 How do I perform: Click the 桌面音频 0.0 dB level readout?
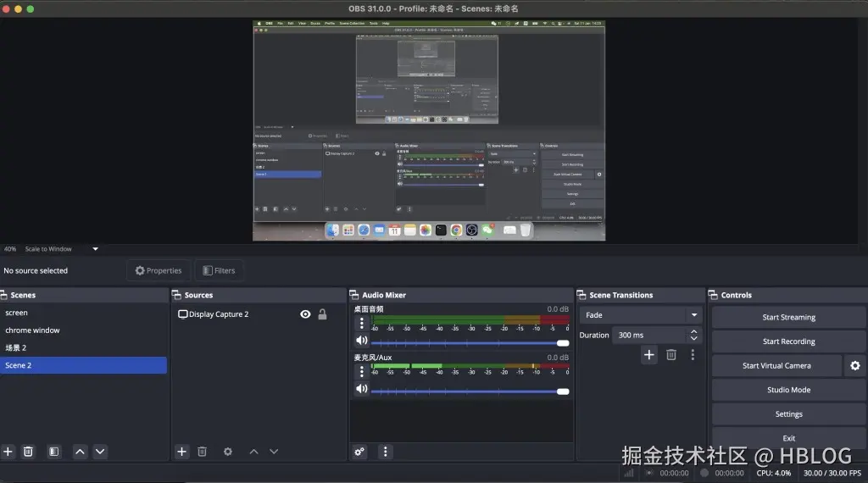pyautogui.click(x=558, y=309)
